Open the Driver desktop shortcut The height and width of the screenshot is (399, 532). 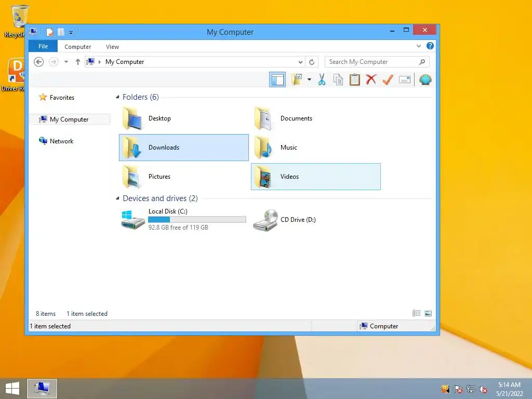pyautogui.click(x=15, y=75)
